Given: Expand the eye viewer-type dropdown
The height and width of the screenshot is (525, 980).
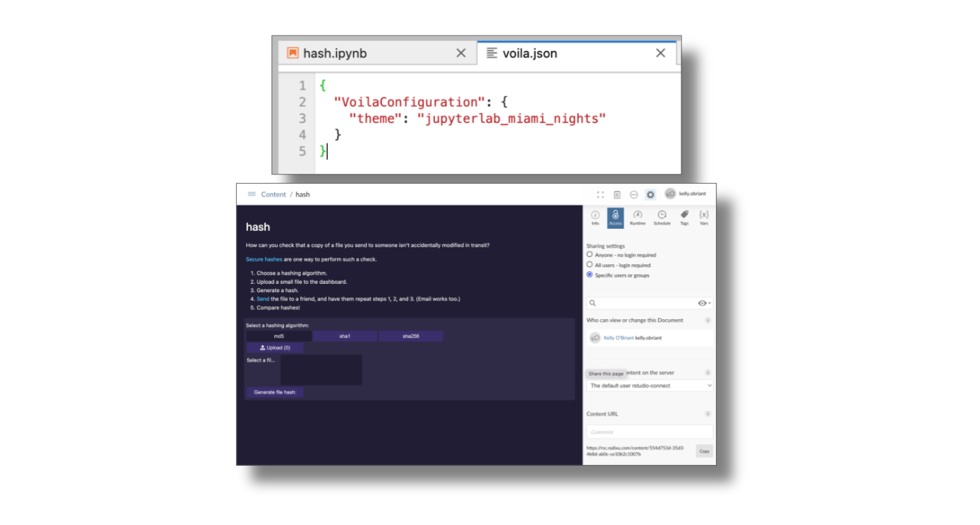Looking at the screenshot, I should pyautogui.click(x=704, y=303).
